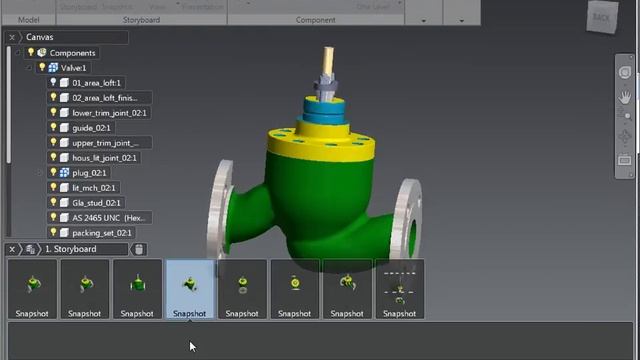Open the Full Navigation Wheel tool
The image size is (640, 360).
click(624, 73)
